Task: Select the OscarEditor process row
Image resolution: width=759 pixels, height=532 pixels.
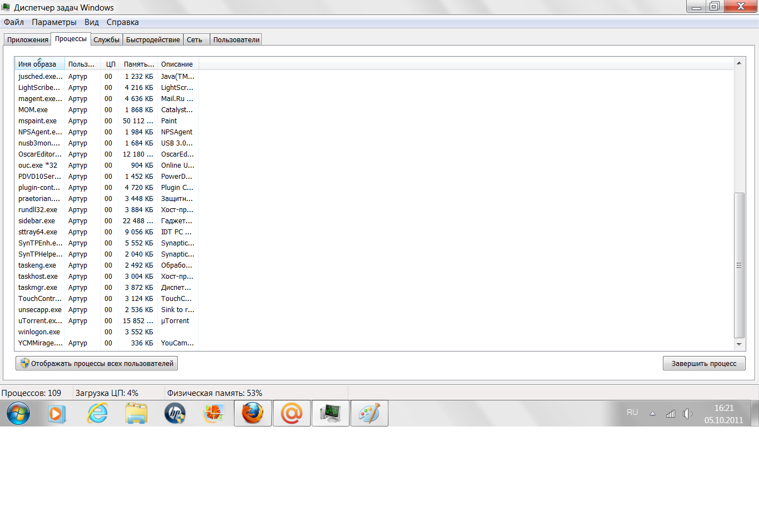Action: [x=107, y=154]
